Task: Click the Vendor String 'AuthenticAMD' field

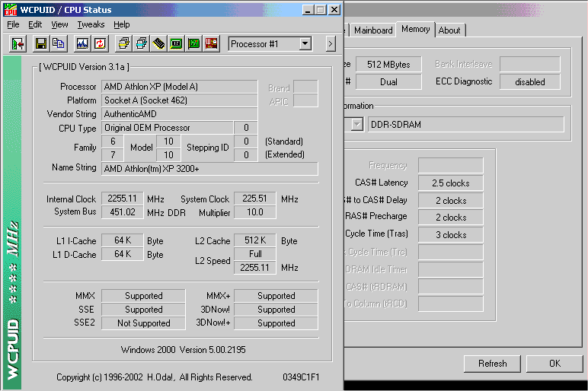Action: (x=179, y=114)
